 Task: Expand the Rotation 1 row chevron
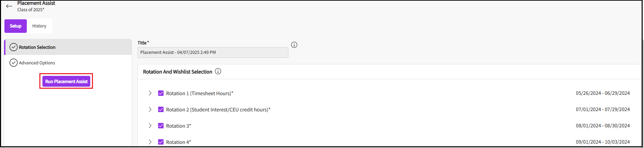point(150,93)
